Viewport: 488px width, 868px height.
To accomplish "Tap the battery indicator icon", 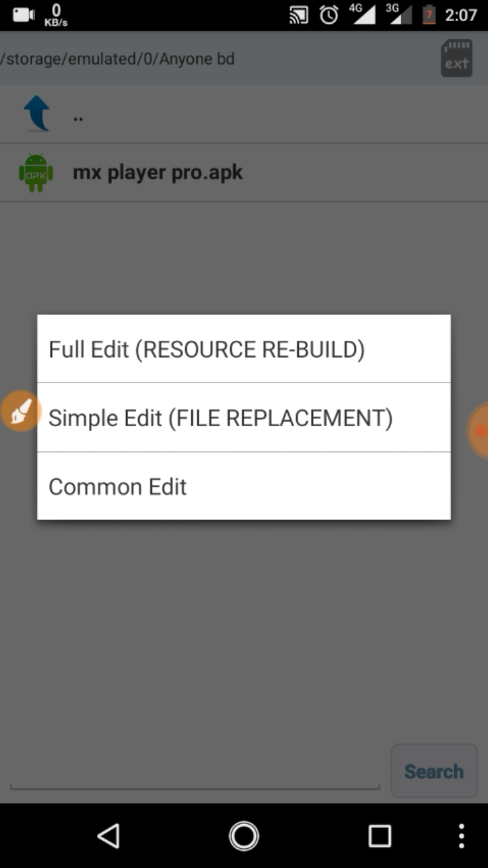I will (x=428, y=14).
